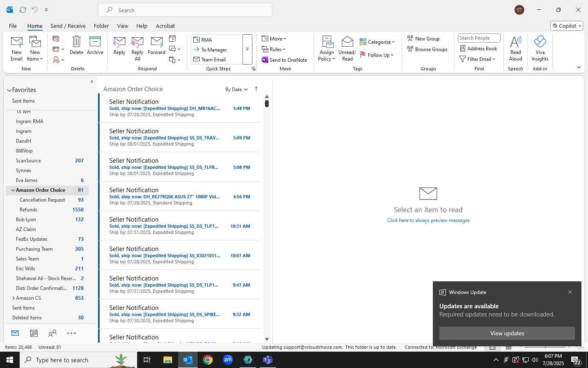Open the 5:48 PM Seller Notification email
The image size is (588, 368).
180,108
